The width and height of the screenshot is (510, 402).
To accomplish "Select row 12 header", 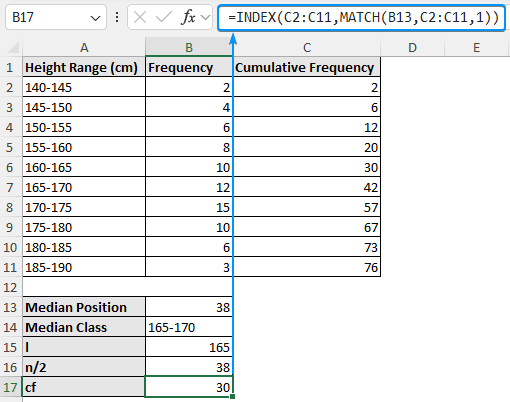I will point(10,287).
